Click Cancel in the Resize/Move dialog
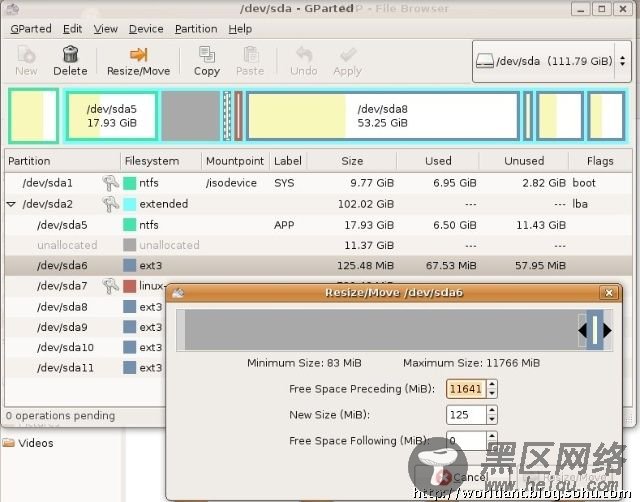 pyautogui.click(x=462, y=477)
